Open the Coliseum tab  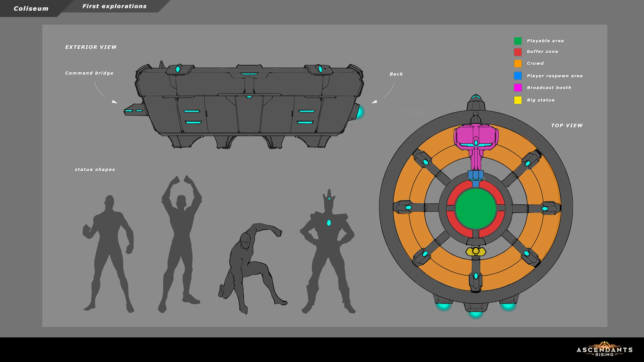[31, 9]
